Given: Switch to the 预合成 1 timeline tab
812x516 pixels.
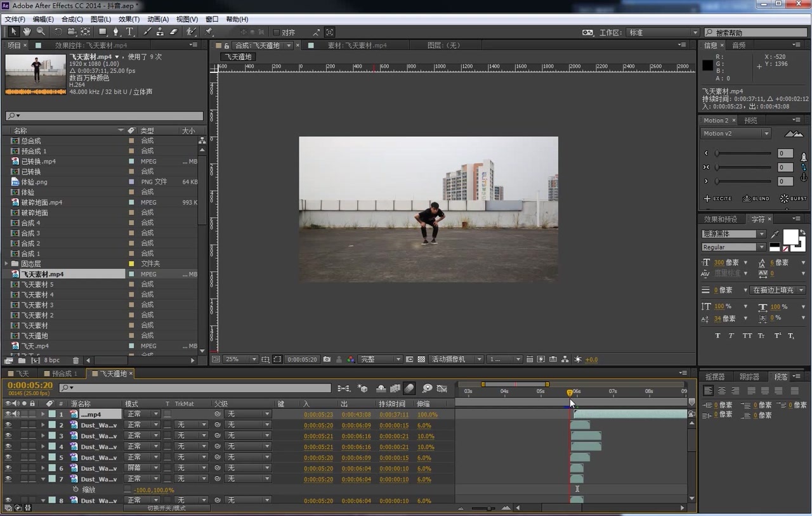Looking at the screenshot, I should pyautogui.click(x=64, y=374).
